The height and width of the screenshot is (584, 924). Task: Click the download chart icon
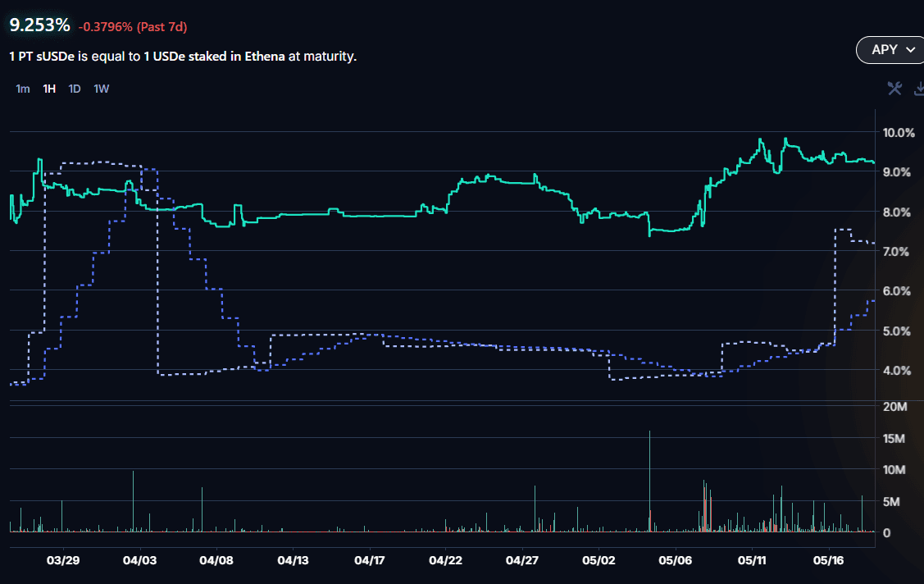(x=919, y=89)
